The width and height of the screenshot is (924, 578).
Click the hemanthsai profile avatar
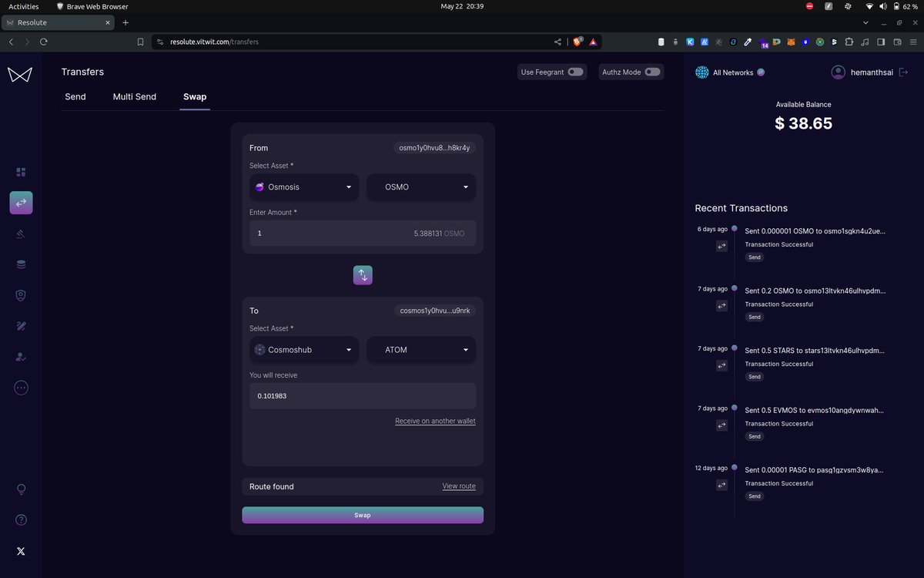839,72
